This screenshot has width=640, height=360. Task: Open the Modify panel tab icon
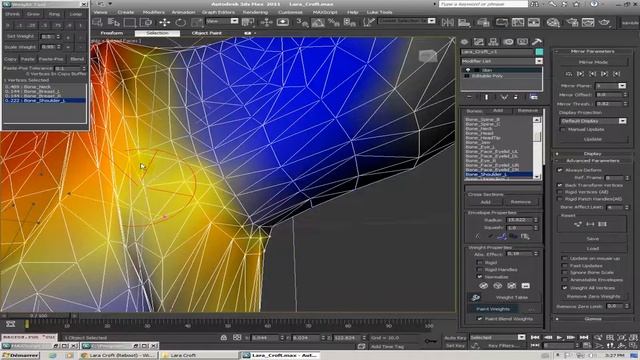coord(479,42)
